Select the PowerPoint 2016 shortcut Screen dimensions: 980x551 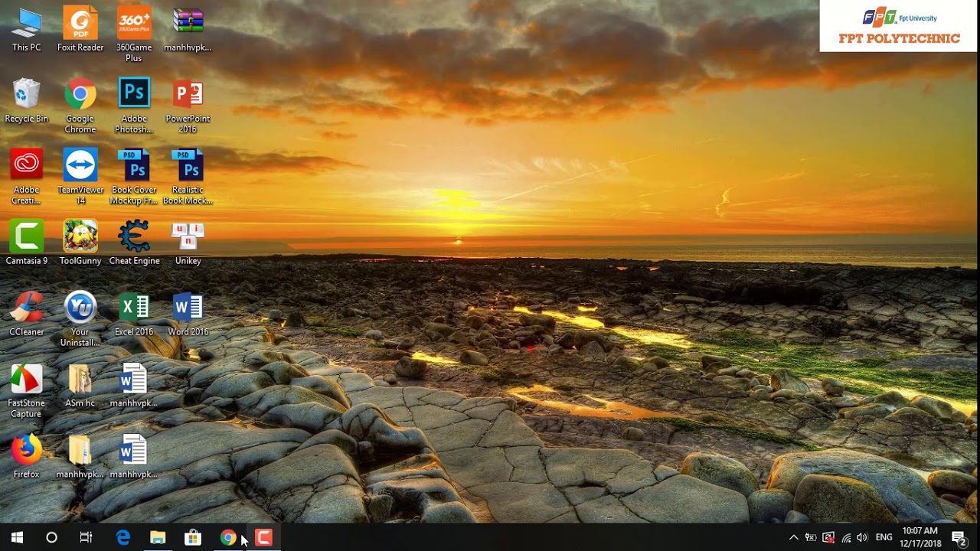pyautogui.click(x=188, y=106)
